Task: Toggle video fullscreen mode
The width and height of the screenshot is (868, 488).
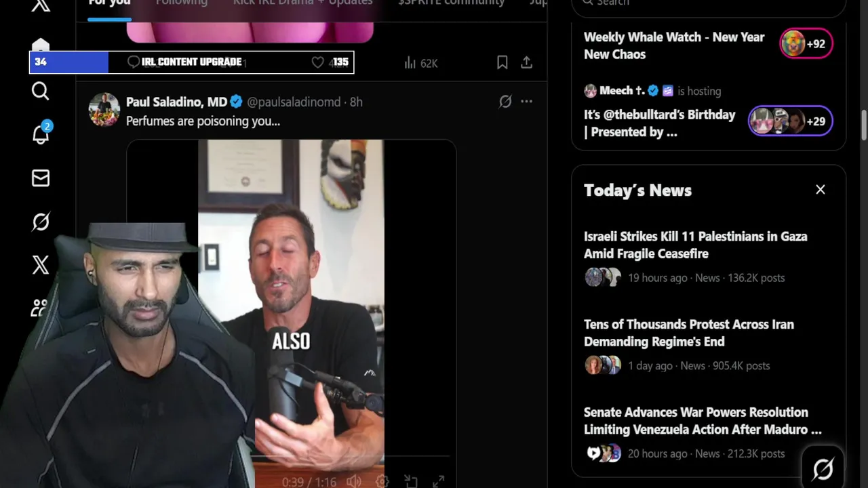Action: pyautogui.click(x=439, y=481)
